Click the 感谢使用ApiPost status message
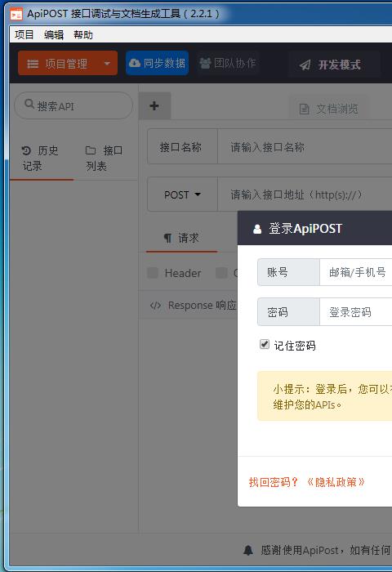392x572 pixels. click(x=326, y=550)
